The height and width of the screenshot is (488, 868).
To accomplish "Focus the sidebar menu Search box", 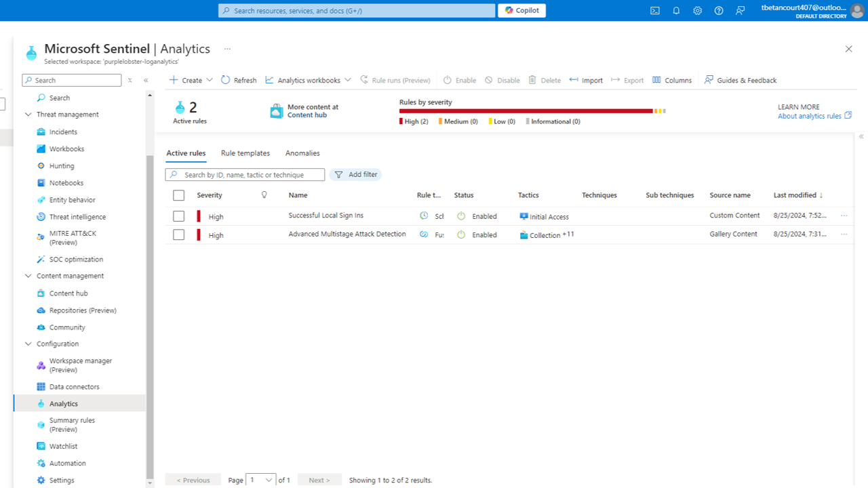I will (72, 80).
